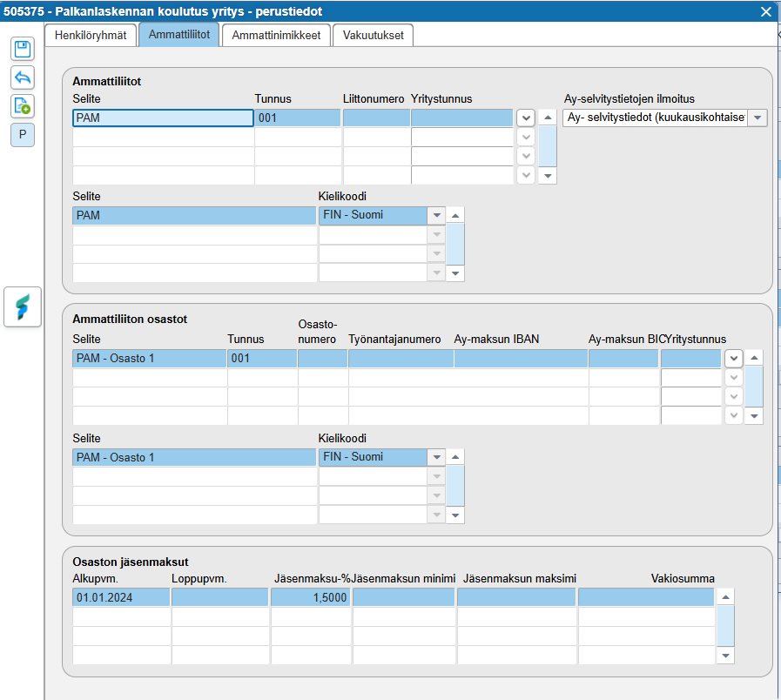The height and width of the screenshot is (700, 781).
Task: Open Kielikoodi dropdown for PAM - Osasto 1
Action: [437, 457]
